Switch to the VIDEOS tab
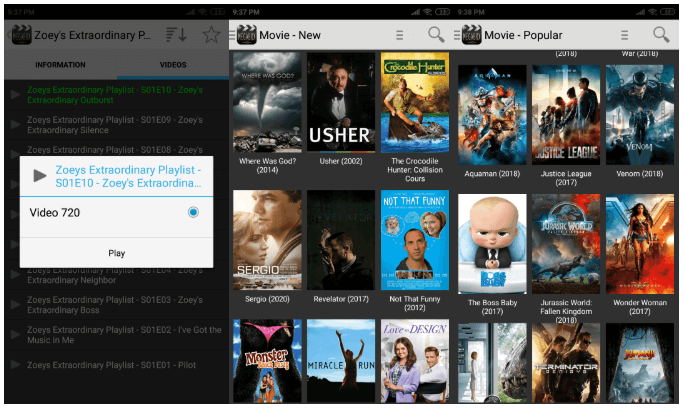 coord(173,65)
